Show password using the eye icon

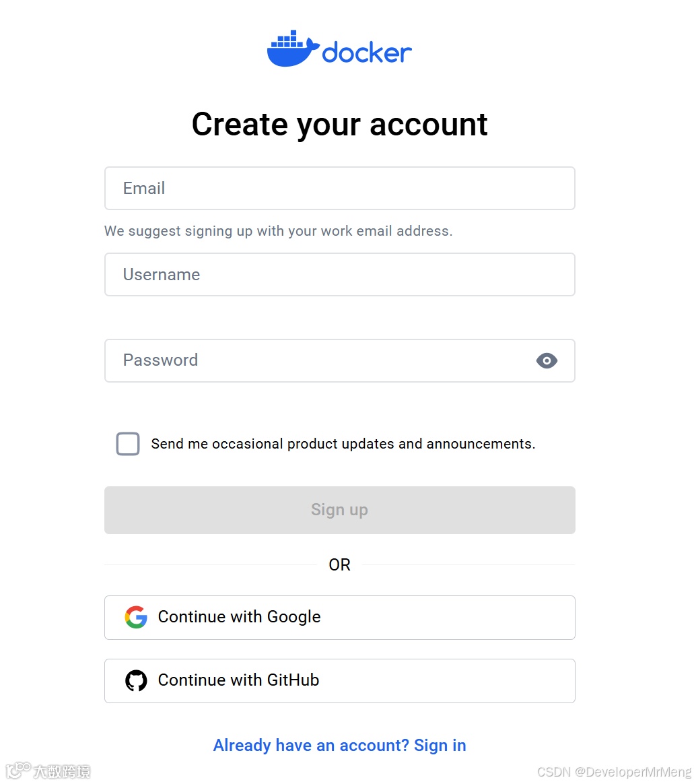547,361
